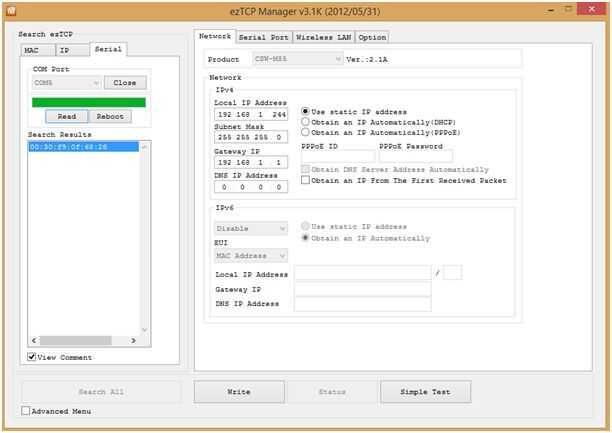612x433 pixels.
Task: Click the IPv6 DNS IP Address field
Action: tap(363, 304)
